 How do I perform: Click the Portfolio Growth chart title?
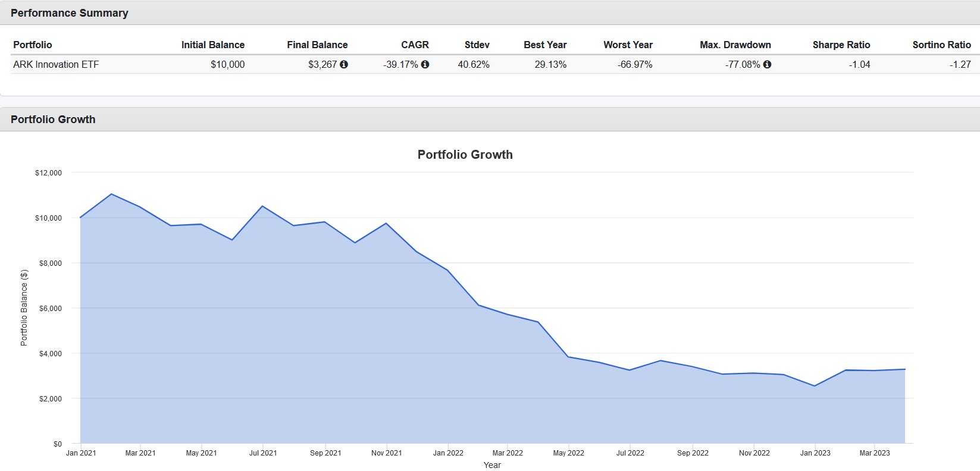pyautogui.click(x=465, y=155)
